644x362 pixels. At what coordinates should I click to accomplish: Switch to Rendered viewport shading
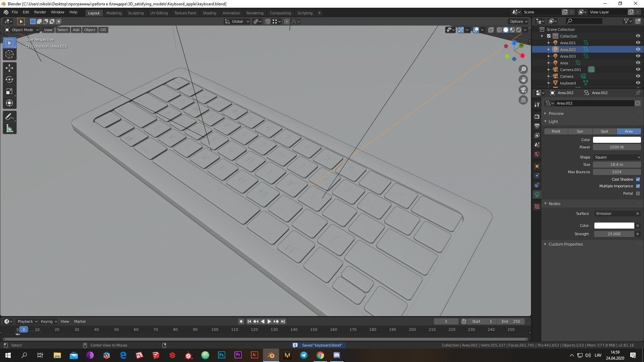pyautogui.click(x=519, y=30)
